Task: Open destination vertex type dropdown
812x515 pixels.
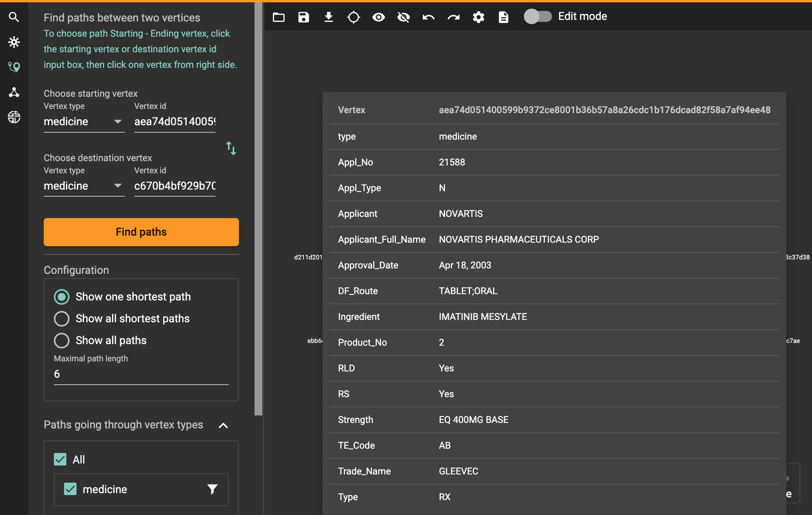Action: pyautogui.click(x=84, y=186)
